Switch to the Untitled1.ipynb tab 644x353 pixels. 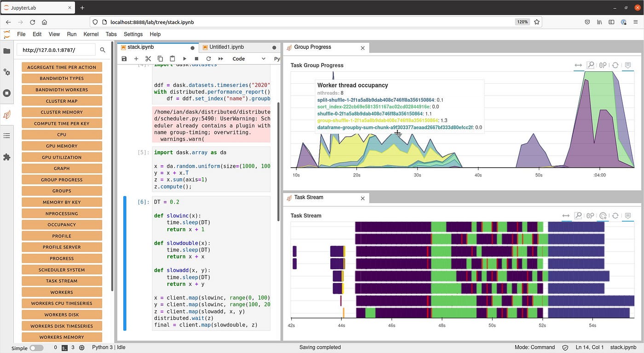pyautogui.click(x=226, y=47)
